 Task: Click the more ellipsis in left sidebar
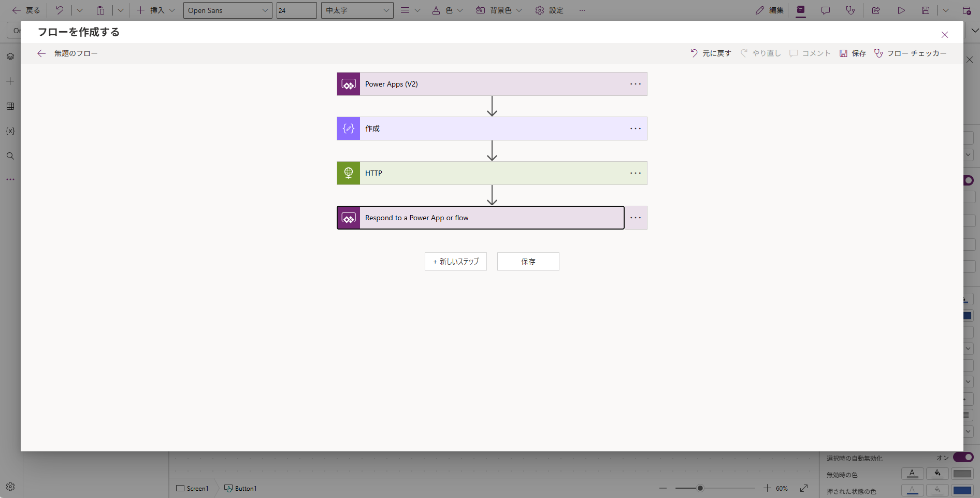[x=10, y=180]
